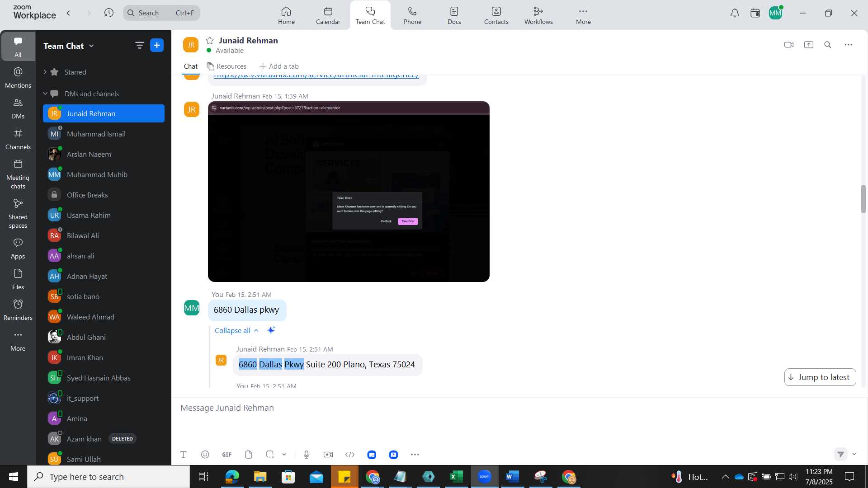Search within the Junaid Rehman chat
868x488 pixels.
828,45
